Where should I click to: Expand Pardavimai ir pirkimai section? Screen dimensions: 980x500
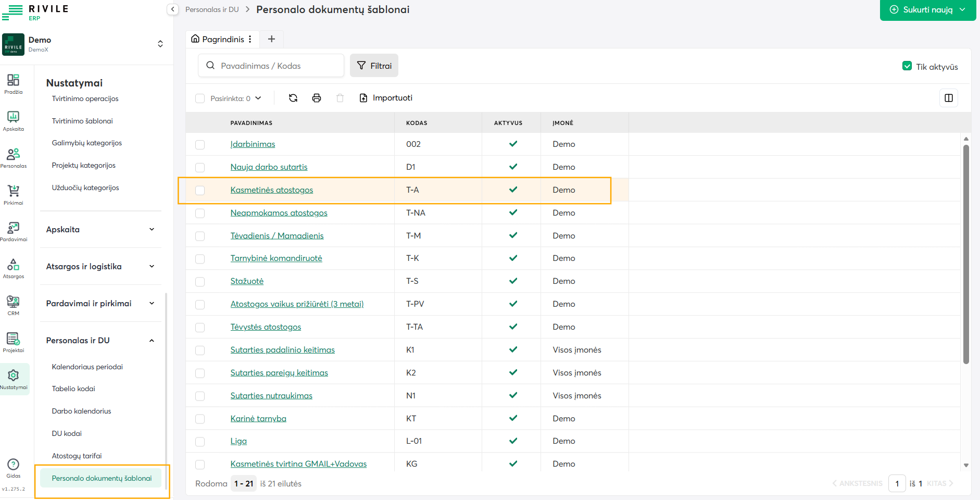click(x=101, y=303)
